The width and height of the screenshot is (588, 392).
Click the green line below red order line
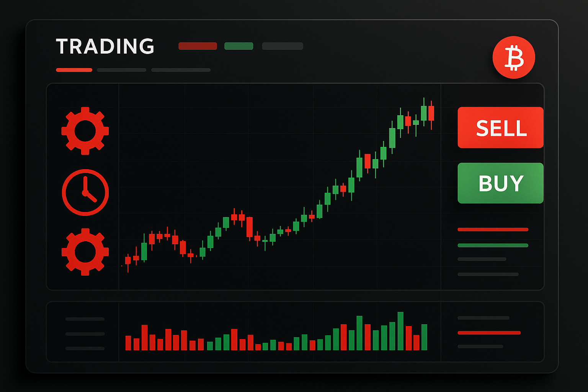[493, 245]
